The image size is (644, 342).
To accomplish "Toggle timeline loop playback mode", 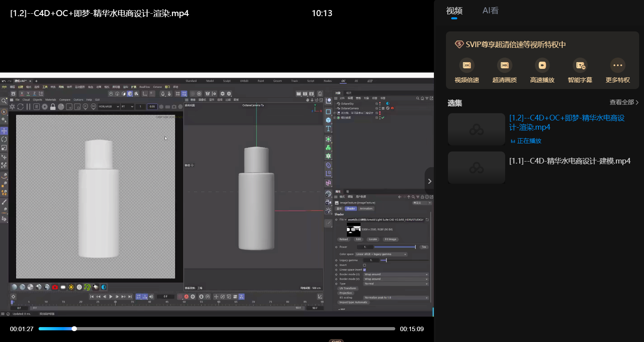I will pos(138,297).
